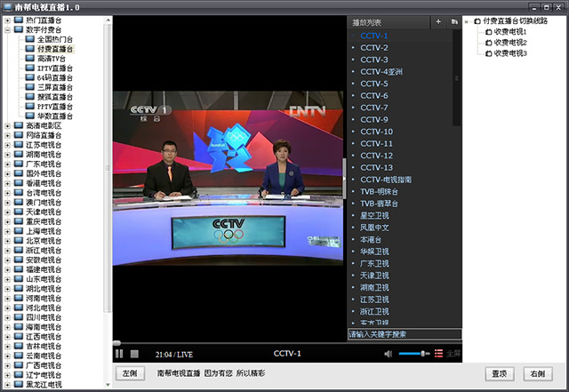Screen dimensions: 569x392
Task: Pause the CCTV-1 live playback
Action: click(x=119, y=354)
